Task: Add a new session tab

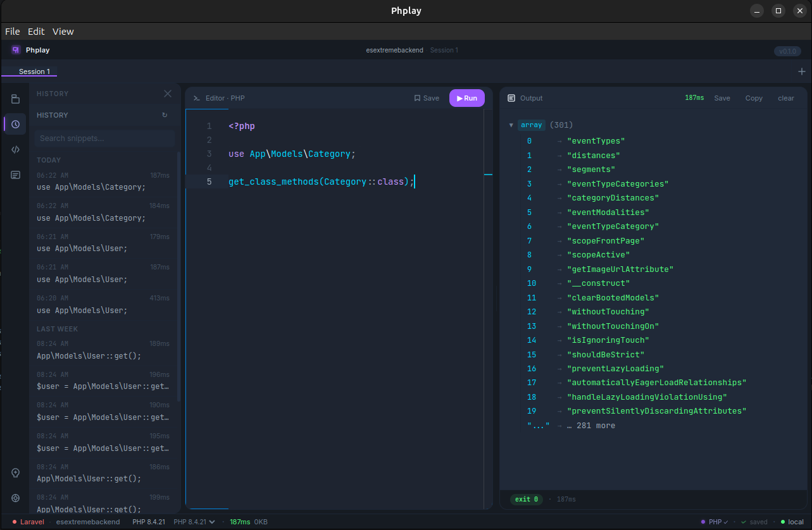Action: click(802, 71)
